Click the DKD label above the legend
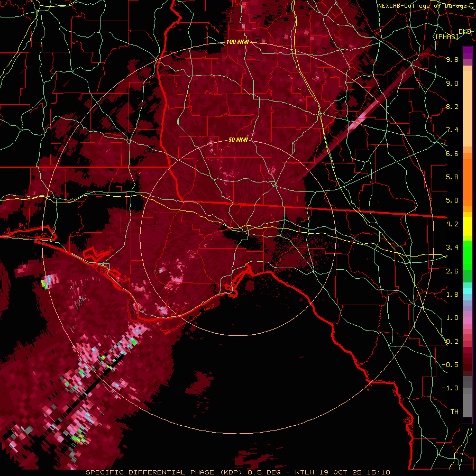476x476 pixels. click(465, 32)
